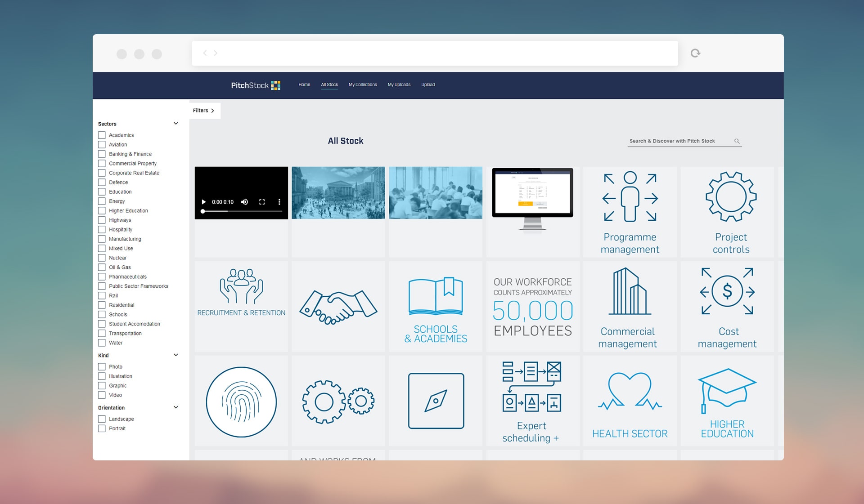Click the PitchStock logo
This screenshot has height=504, width=864.
tap(255, 85)
